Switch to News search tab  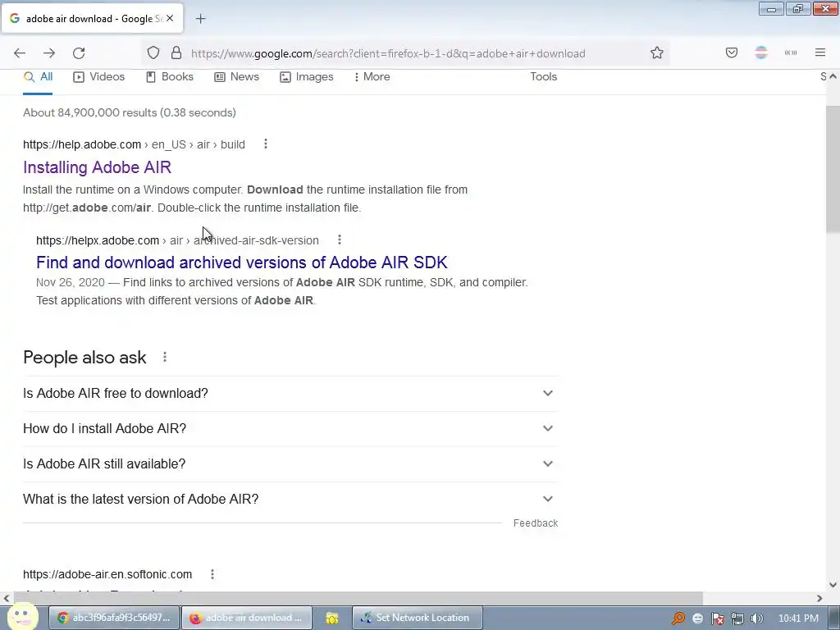pos(236,76)
